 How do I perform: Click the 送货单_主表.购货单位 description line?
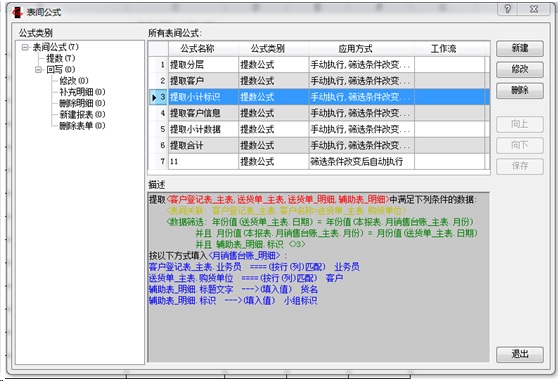(x=246, y=278)
